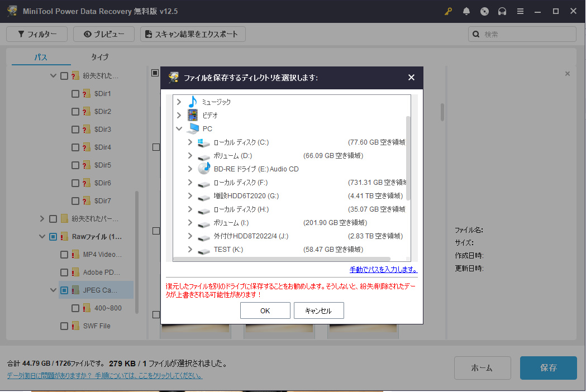Click the 400~800 folder icon
Screen dimensions: 586x392
(x=87, y=308)
